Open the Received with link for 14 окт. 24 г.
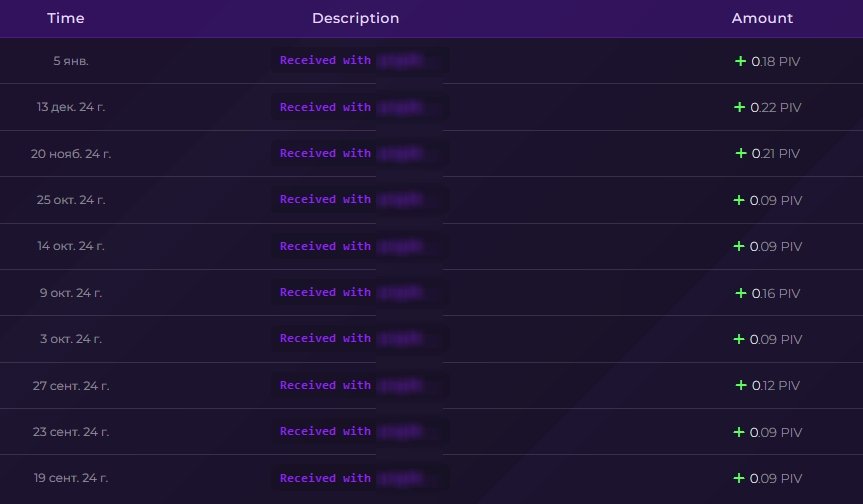The height and width of the screenshot is (504, 863). pos(325,246)
